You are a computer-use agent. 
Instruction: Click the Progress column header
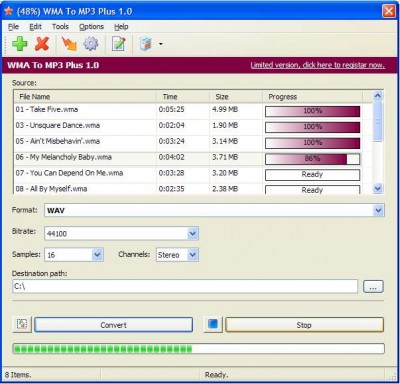(312, 97)
